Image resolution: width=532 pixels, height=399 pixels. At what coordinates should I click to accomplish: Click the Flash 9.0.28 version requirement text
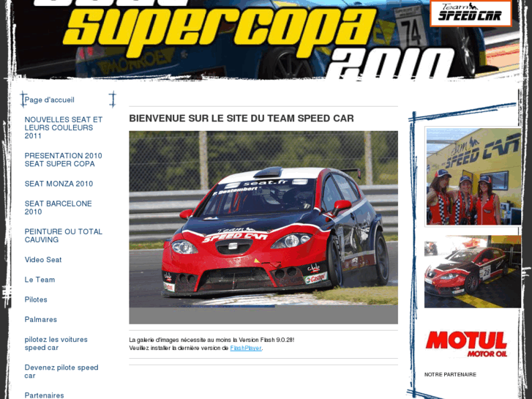click(211, 340)
